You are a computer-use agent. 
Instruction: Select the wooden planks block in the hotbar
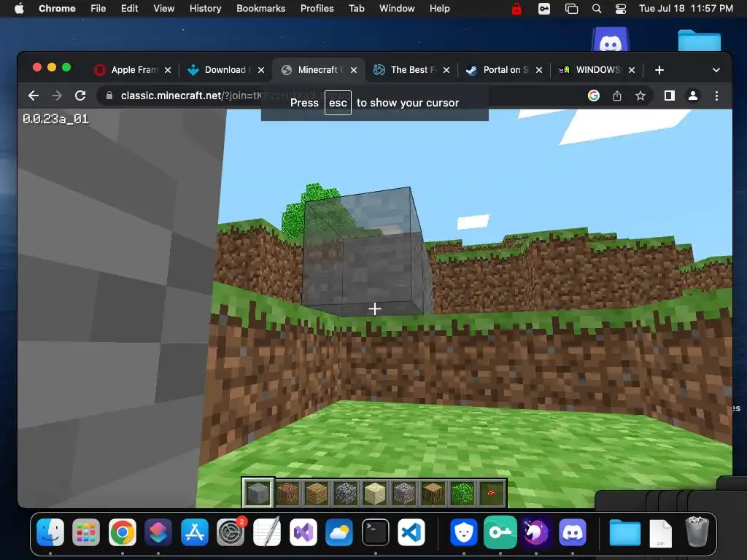pos(317,493)
